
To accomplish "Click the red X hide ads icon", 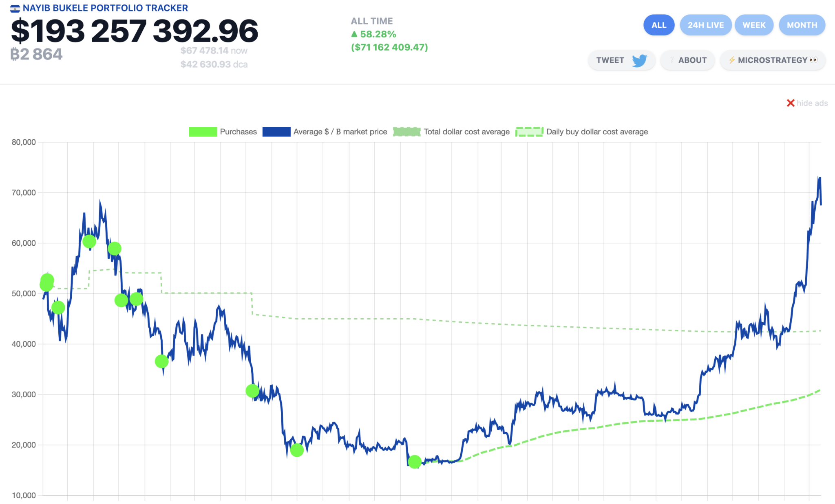I will (x=790, y=103).
